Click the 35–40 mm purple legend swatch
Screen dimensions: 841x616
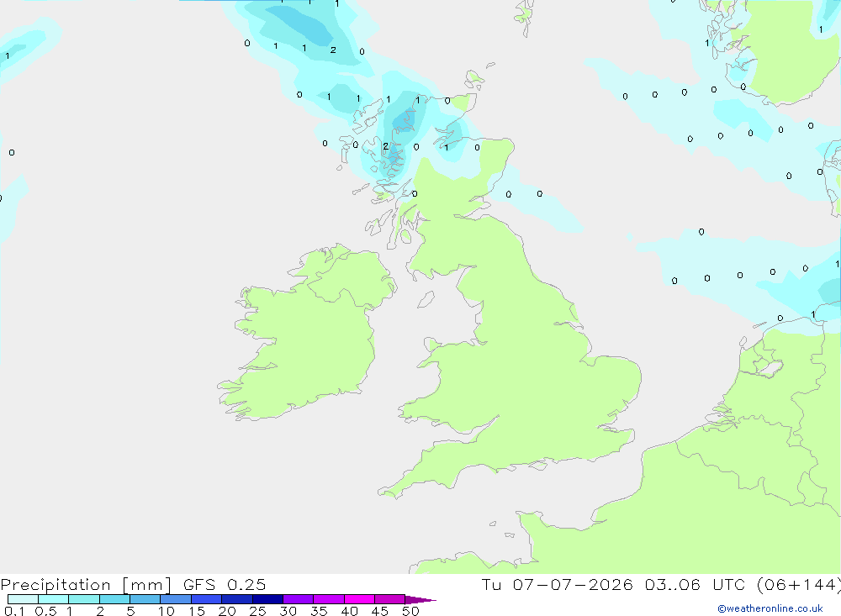[329, 599]
